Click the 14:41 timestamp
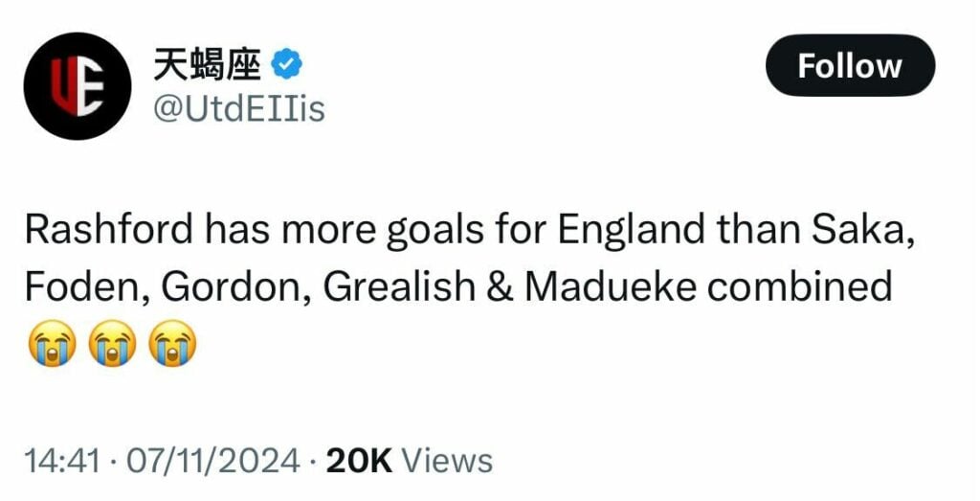The height and width of the screenshot is (501, 980). click(x=62, y=462)
